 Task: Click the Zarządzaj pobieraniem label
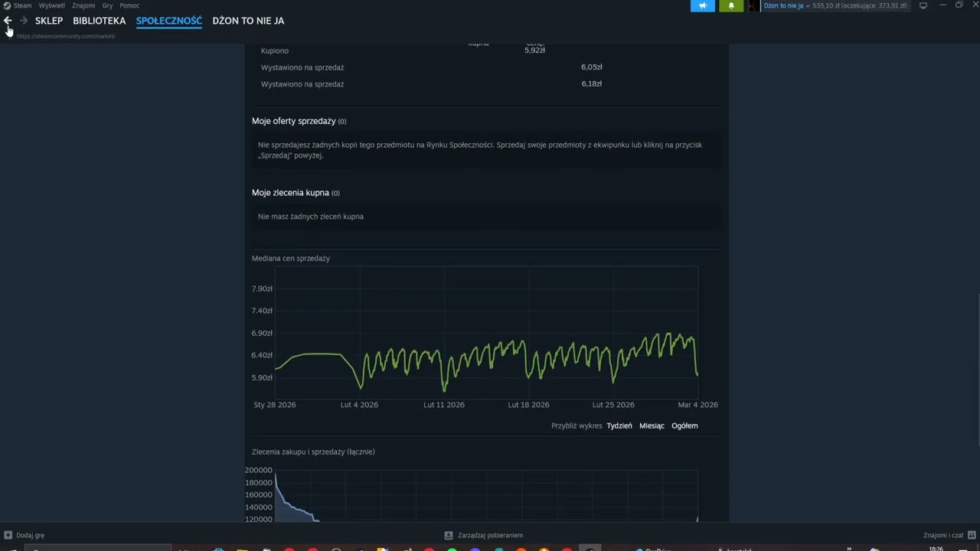(x=490, y=536)
